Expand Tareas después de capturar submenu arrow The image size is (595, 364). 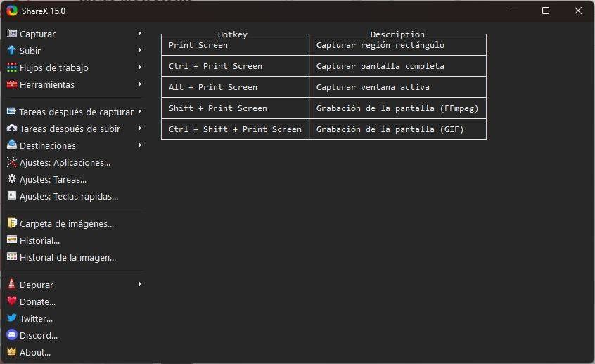[x=140, y=112]
